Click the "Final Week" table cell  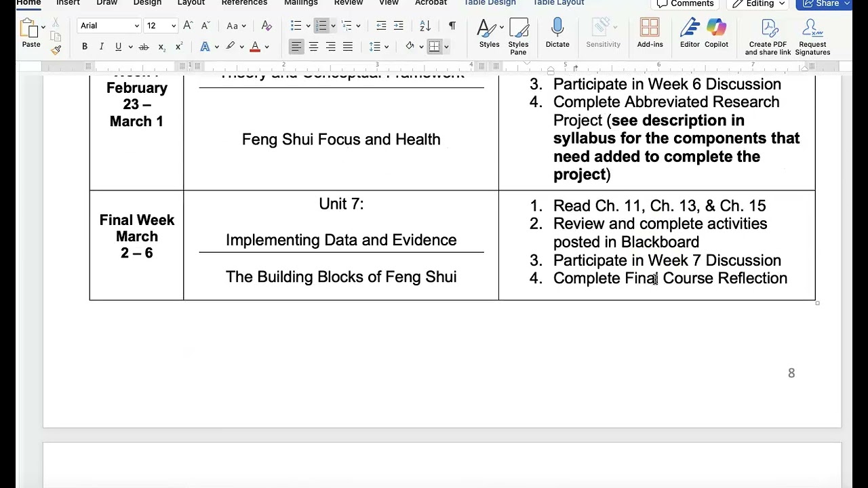pyautogui.click(x=136, y=245)
